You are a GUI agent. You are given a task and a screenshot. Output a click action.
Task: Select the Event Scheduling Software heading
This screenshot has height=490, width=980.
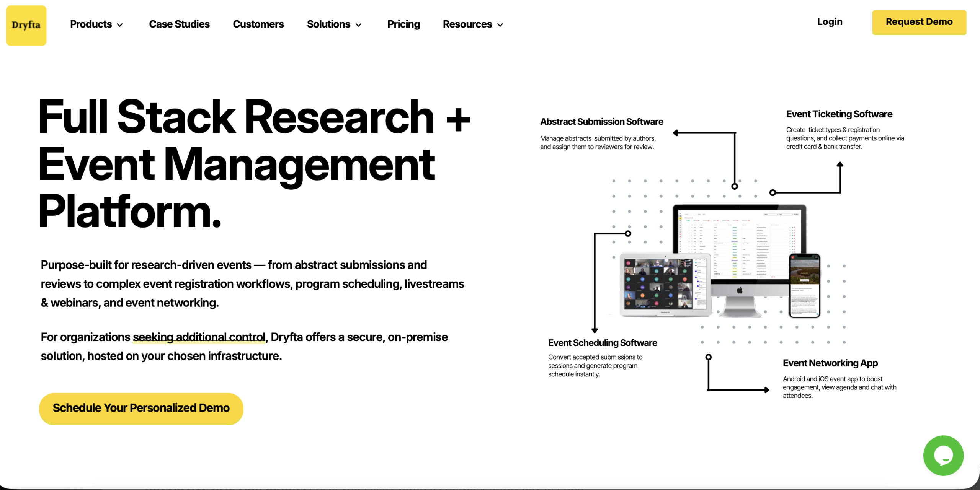602,343
